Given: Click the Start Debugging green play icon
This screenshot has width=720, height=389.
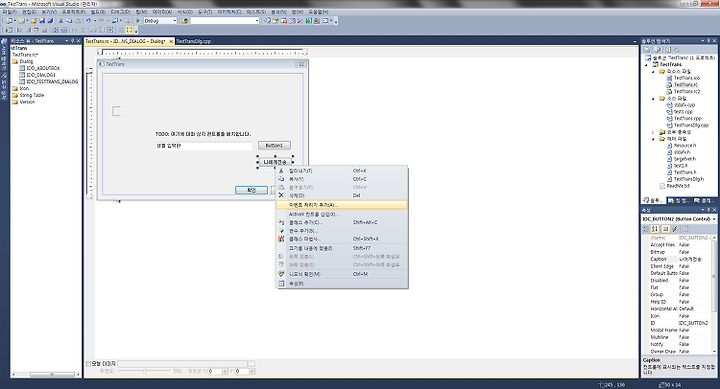Looking at the screenshot, I should 138,21.
